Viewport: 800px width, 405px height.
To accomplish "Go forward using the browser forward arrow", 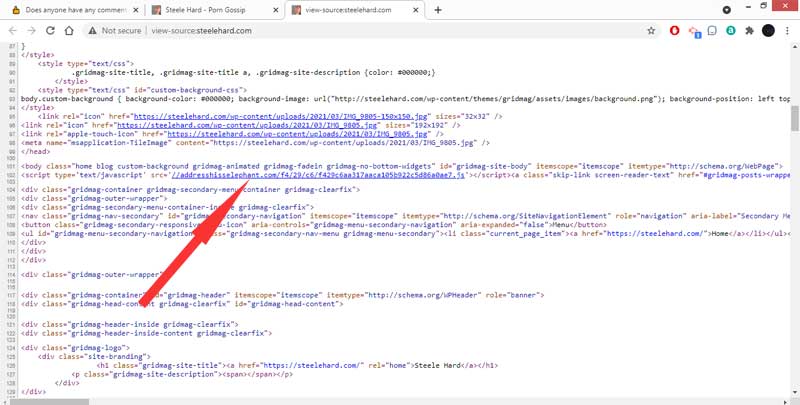I will 32,31.
